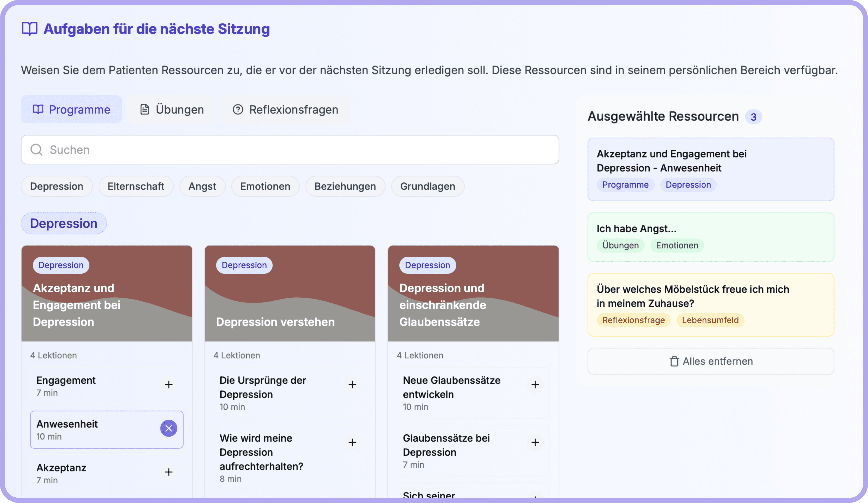Add Wie wird meine Depression aufrechterhalten lesson

click(352, 442)
